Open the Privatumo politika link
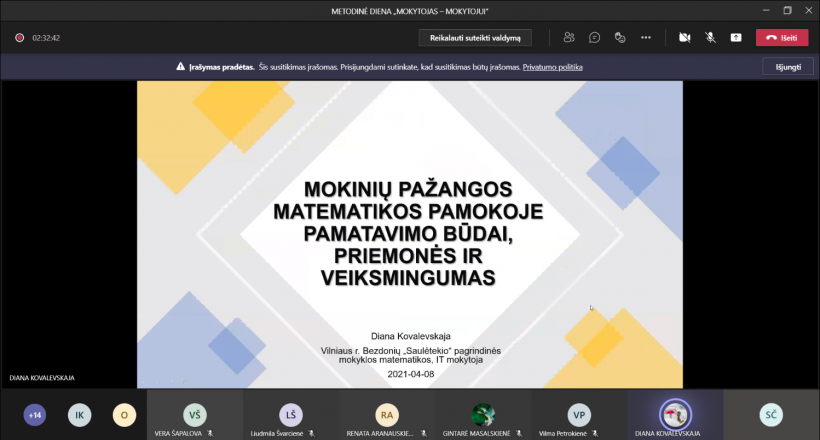820x440 pixels. point(552,67)
